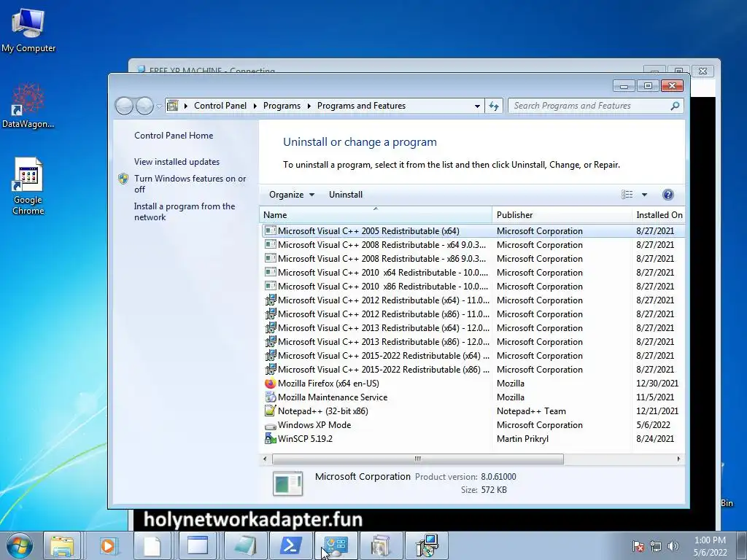Image resolution: width=747 pixels, height=560 pixels.
Task: Select Visual C++ 2010 x86 Redistributable row
Action: 473,286
